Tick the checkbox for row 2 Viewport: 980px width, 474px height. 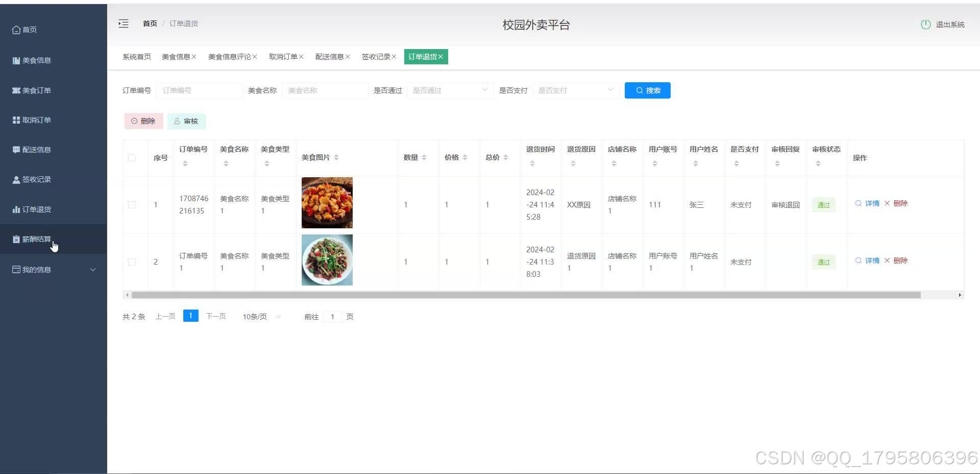tap(131, 262)
